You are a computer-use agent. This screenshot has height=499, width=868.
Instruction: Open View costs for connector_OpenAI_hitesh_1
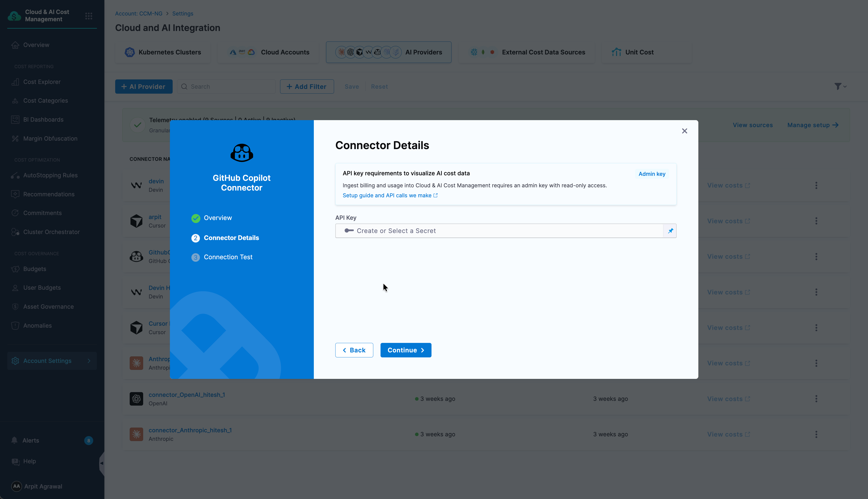click(728, 399)
